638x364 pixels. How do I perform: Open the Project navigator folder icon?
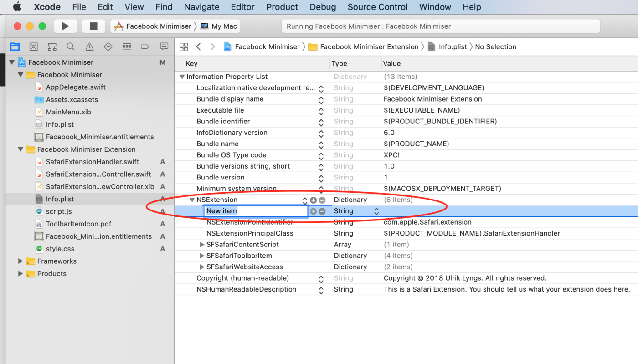(15, 46)
